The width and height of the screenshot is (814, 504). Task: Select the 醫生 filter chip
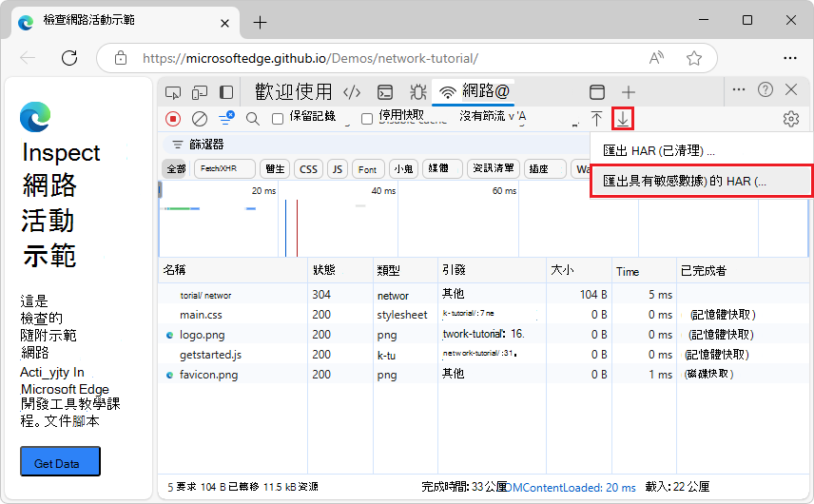tap(275, 169)
